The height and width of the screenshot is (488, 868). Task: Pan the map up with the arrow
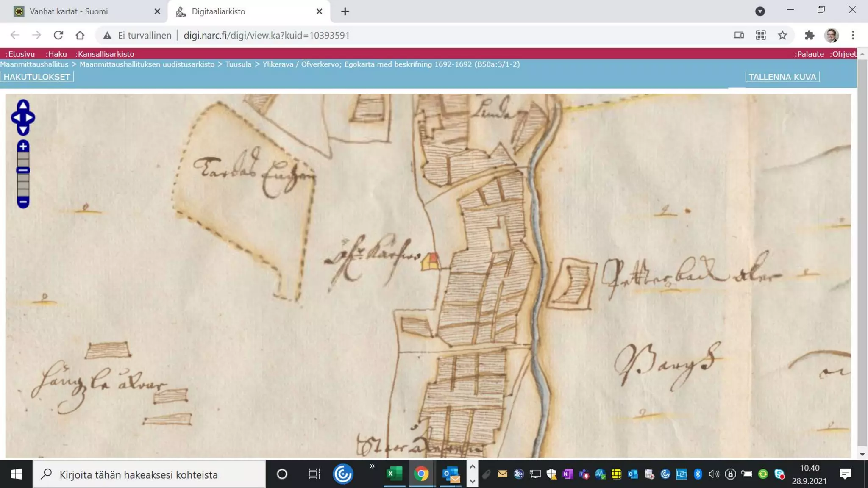[x=23, y=105]
